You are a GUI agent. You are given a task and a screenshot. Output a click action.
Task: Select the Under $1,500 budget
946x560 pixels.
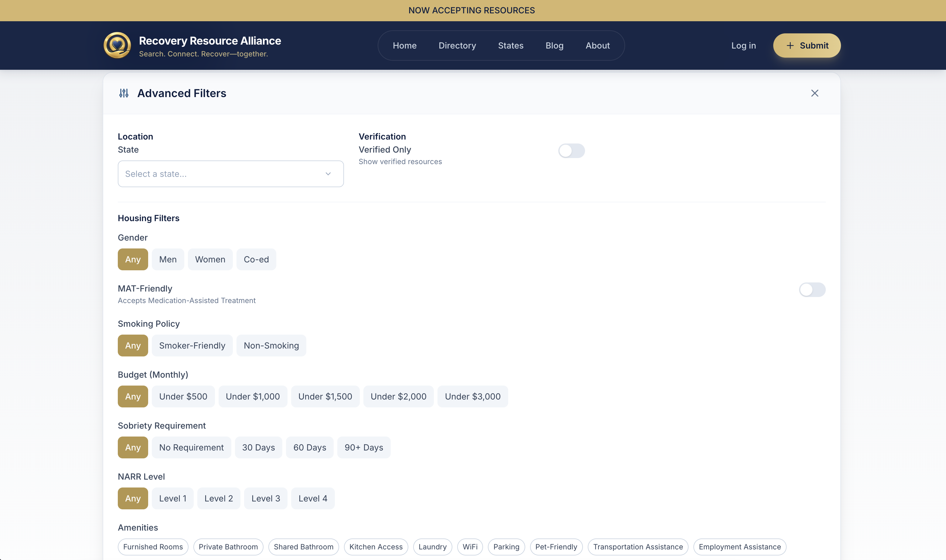tap(325, 396)
